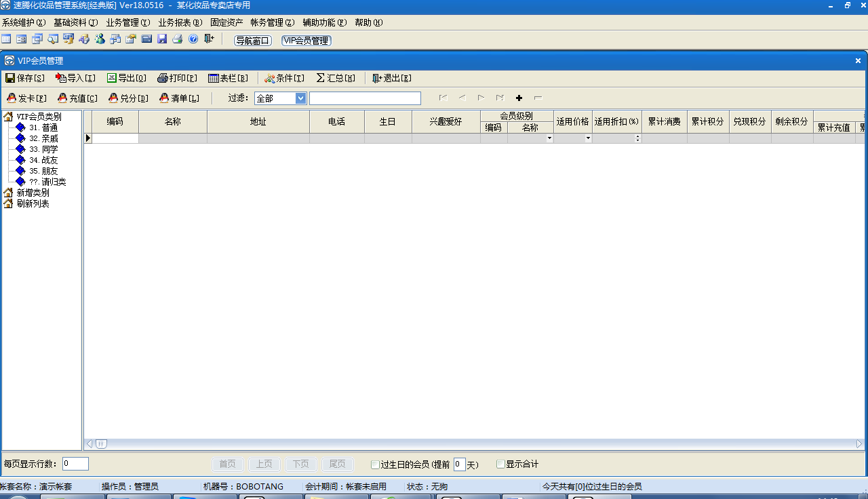Screen dimensions: 868x499
Task: Click the Last Page (尾页) button
Action: click(338, 464)
